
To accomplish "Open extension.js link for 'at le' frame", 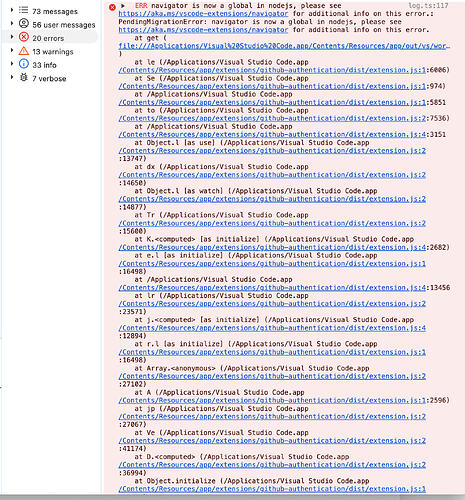I will point(272,70).
